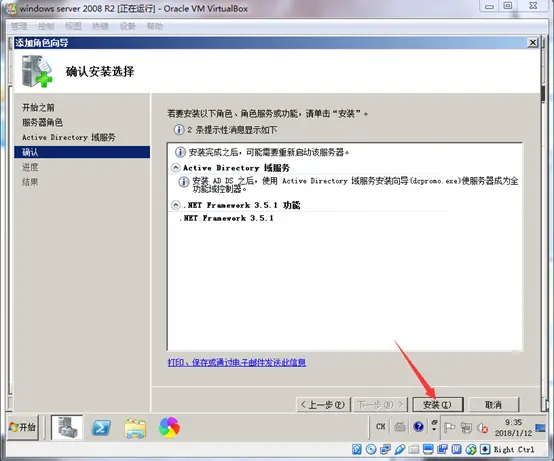
Task: Open the print, save or email information link
Action: [x=237, y=362]
